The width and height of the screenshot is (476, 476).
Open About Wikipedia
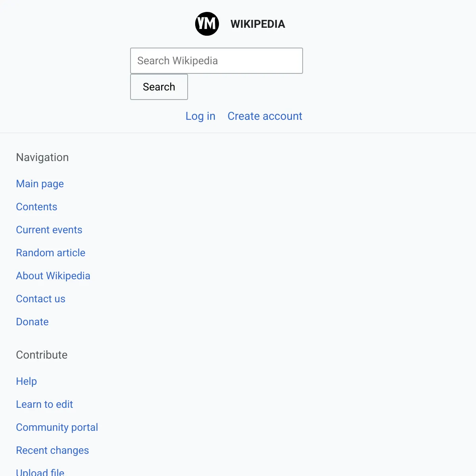click(x=53, y=276)
